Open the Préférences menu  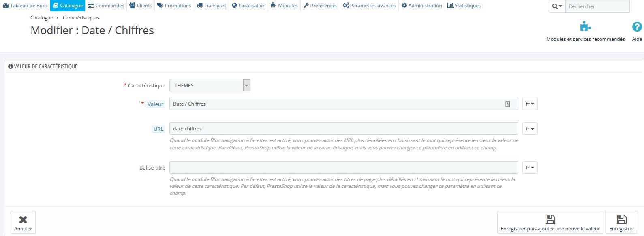(x=321, y=6)
